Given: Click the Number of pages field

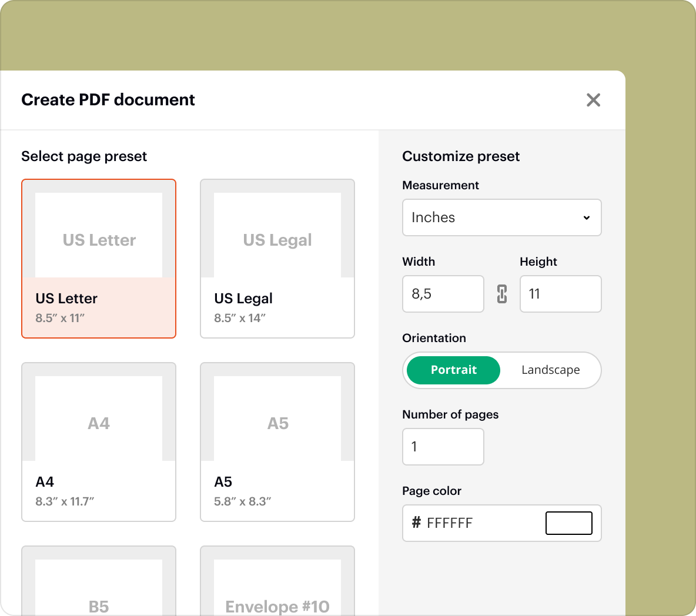Looking at the screenshot, I should coord(443,447).
